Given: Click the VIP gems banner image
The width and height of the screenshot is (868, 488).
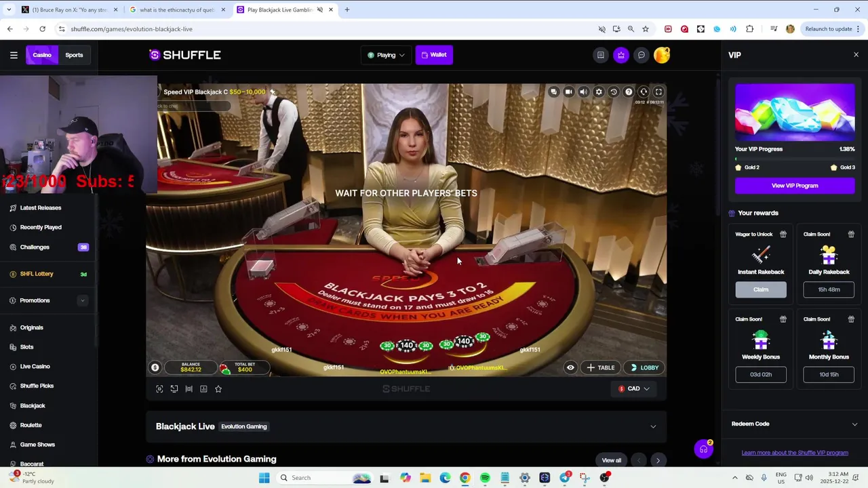Looking at the screenshot, I should point(795,113).
